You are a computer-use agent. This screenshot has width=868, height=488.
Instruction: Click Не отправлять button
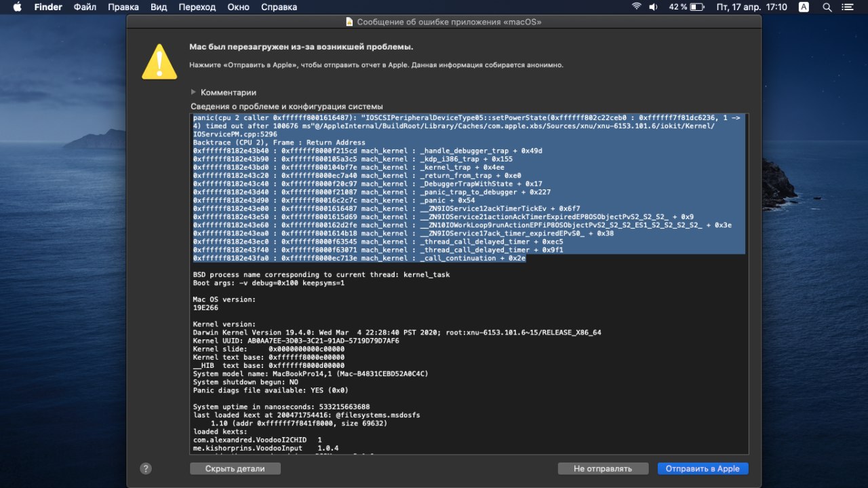click(603, 468)
